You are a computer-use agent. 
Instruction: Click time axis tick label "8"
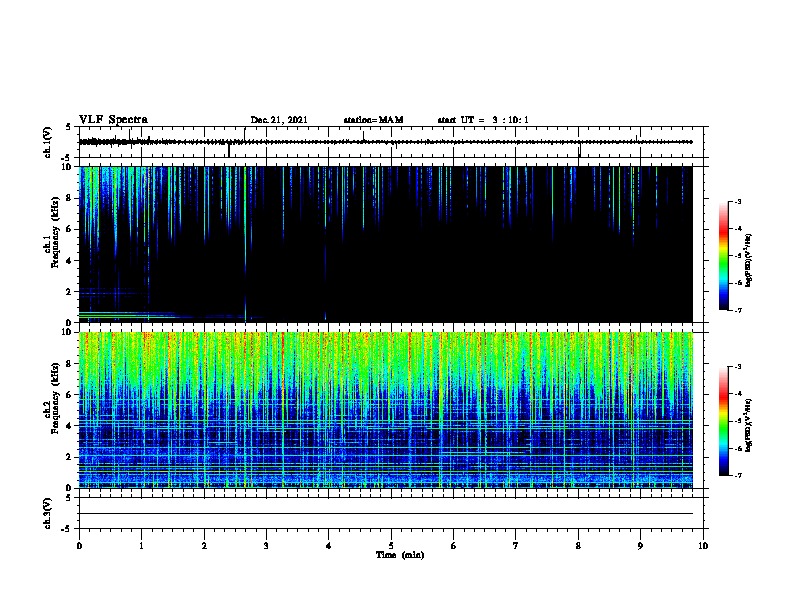pyautogui.click(x=578, y=546)
